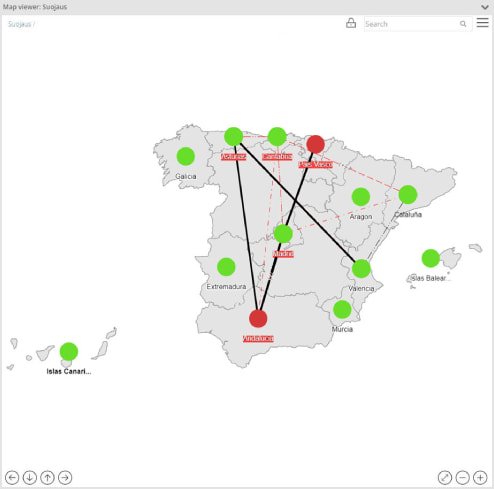Select the red Pais Vasco node
This screenshot has height=489, width=494.
click(315, 144)
